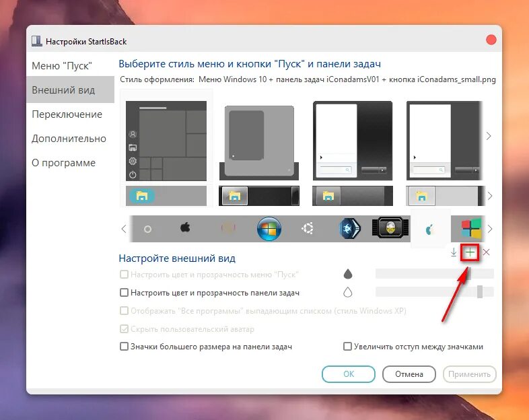Adjust the Start menu transparency slider
Screen dimensions: 529x420
(435, 273)
